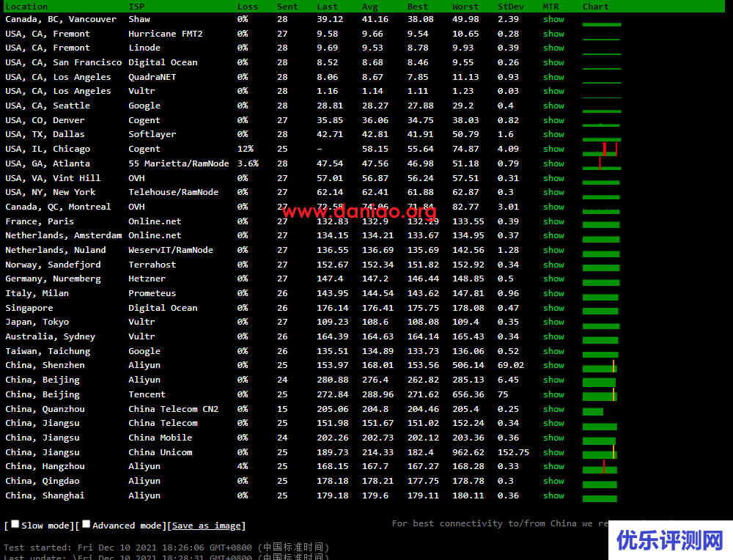Enable the Slow mode checkbox
733x560 pixels.
(15, 524)
